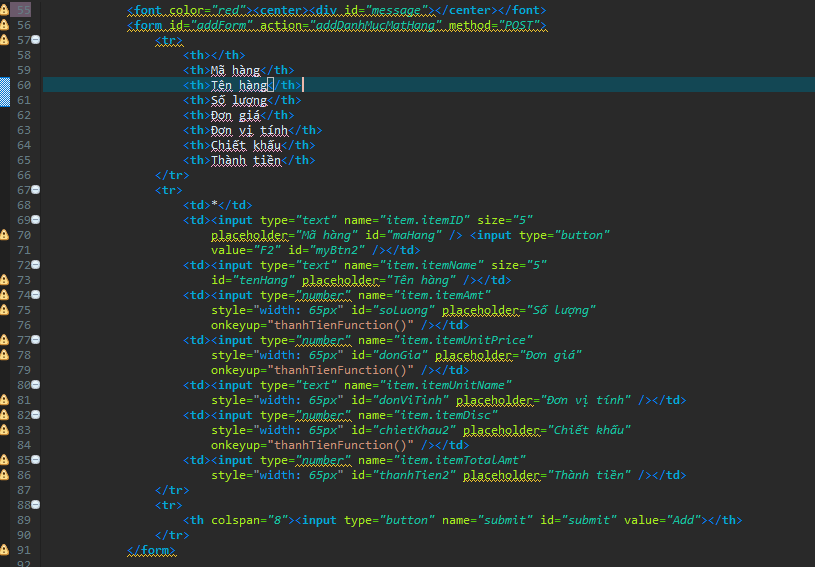Collapse the itemTotalAmt td at line 85
The image size is (815, 567).
[x=36, y=460]
